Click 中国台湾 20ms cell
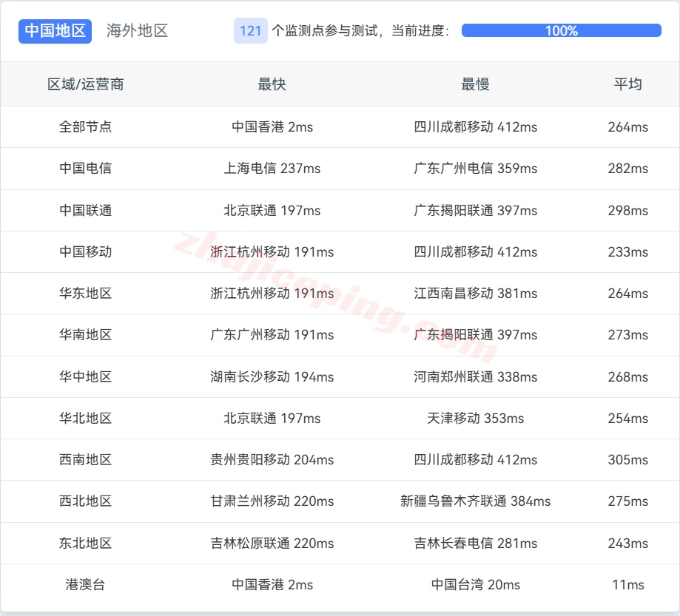This screenshot has height=616, width=680. (x=475, y=584)
